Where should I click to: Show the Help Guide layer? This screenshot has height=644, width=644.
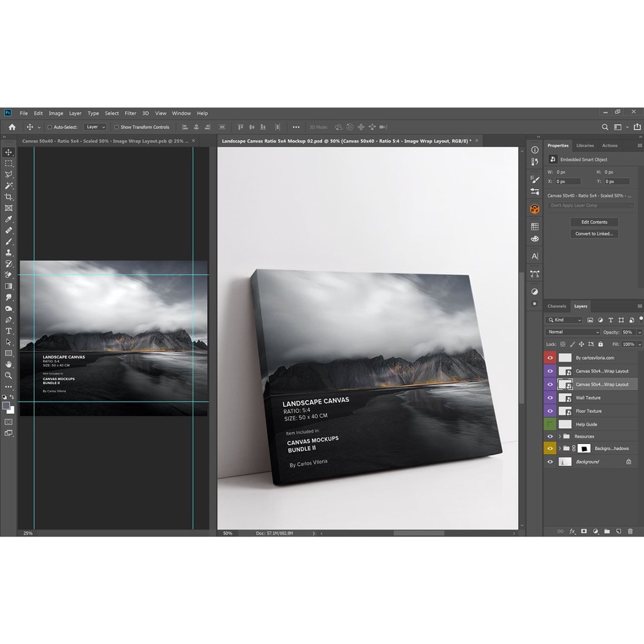[x=550, y=425]
